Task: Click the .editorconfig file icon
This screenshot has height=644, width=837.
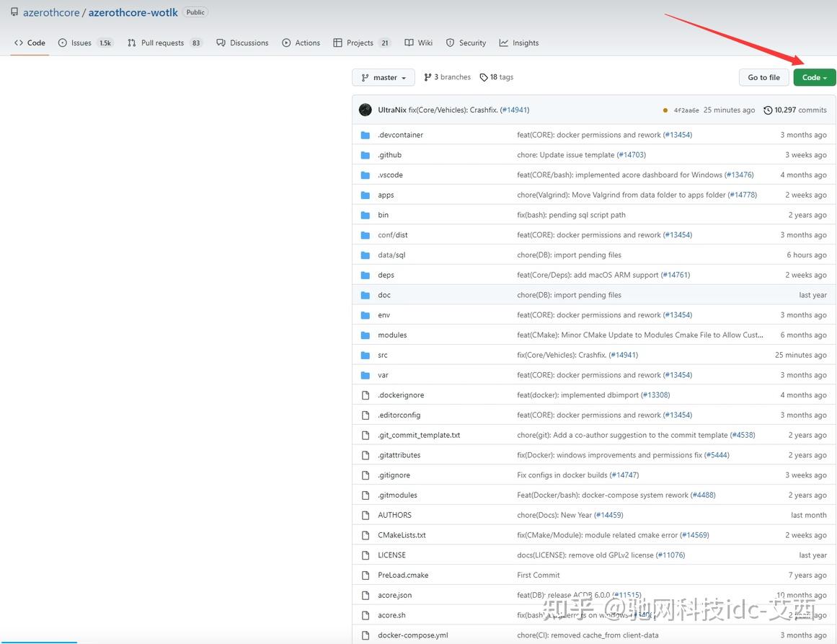Action: click(365, 415)
